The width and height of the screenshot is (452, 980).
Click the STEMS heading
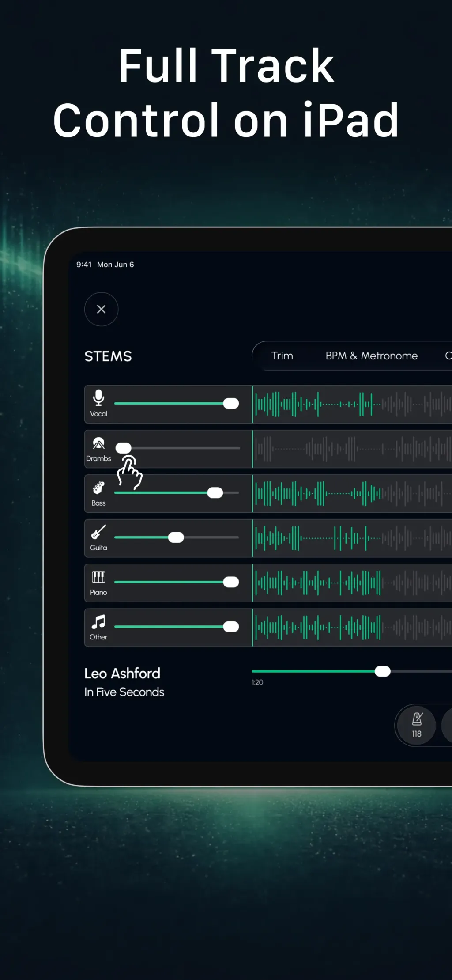point(108,356)
